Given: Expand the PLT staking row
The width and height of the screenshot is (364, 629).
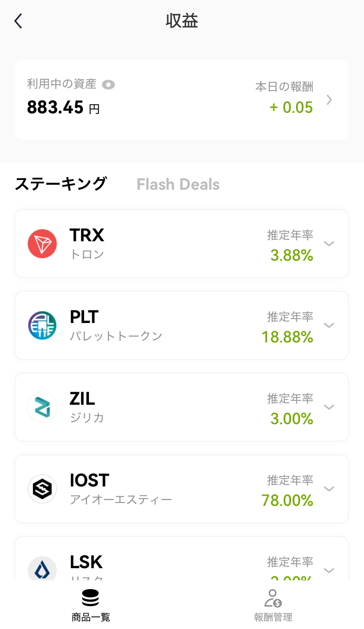Looking at the screenshot, I should click(x=329, y=325).
